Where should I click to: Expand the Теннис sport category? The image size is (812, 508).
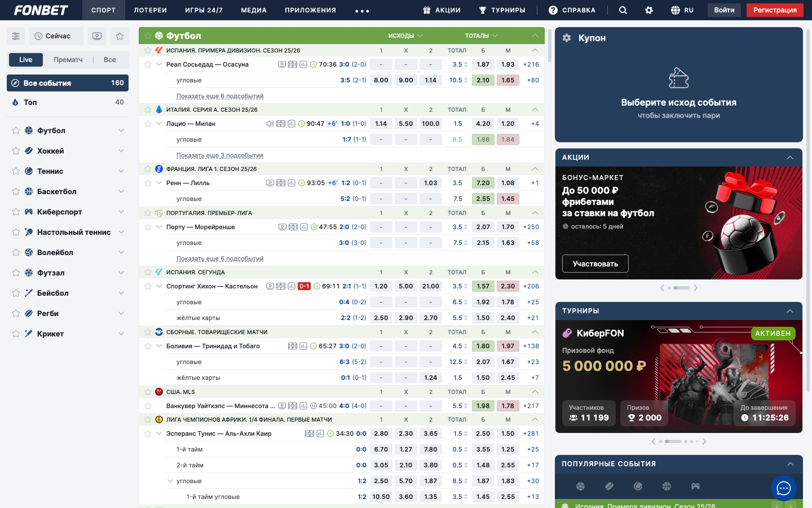click(121, 171)
